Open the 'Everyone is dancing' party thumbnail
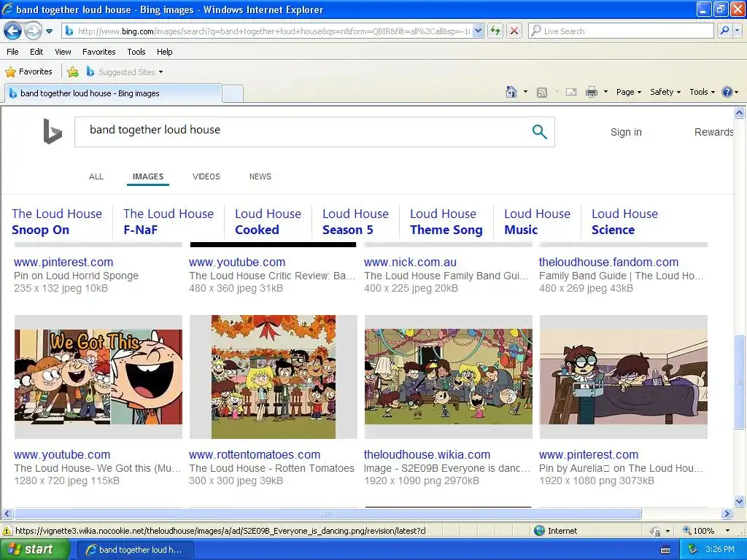Viewport: 747px width, 560px height. point(449,377)
